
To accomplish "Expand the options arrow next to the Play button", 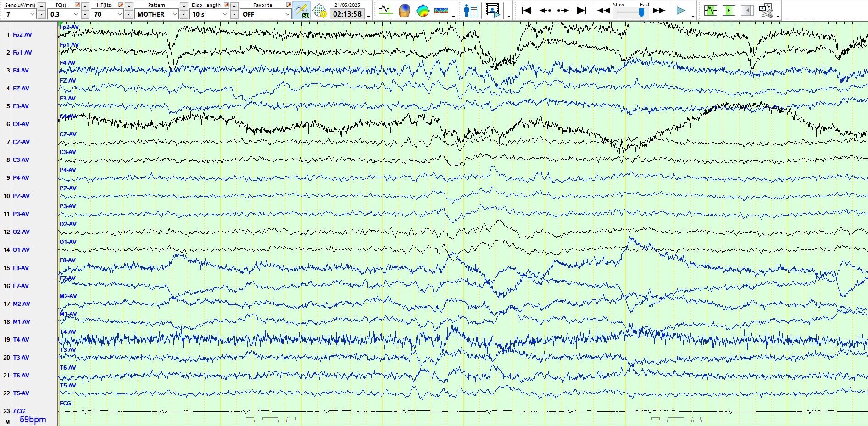I will [693, 17].
